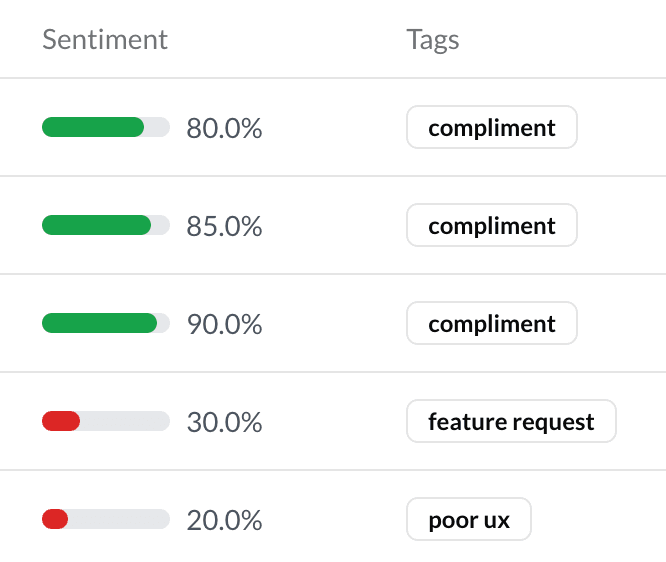Click the Sentiment column header
Viewport: 666px width, 562px height.
(105, 40)
